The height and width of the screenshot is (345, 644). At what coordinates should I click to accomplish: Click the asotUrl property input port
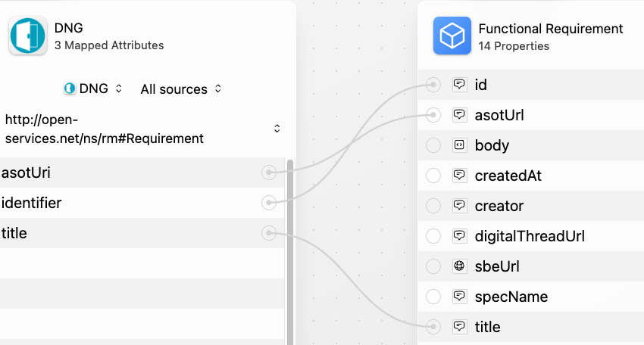tap(433, 115)
